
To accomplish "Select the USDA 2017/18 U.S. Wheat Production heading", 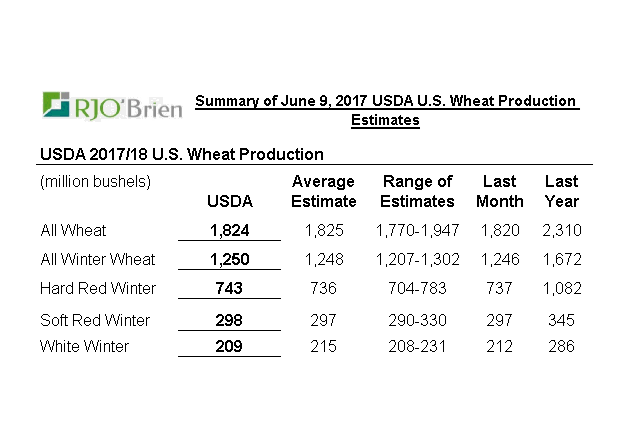I will click(x=181, y=154).
